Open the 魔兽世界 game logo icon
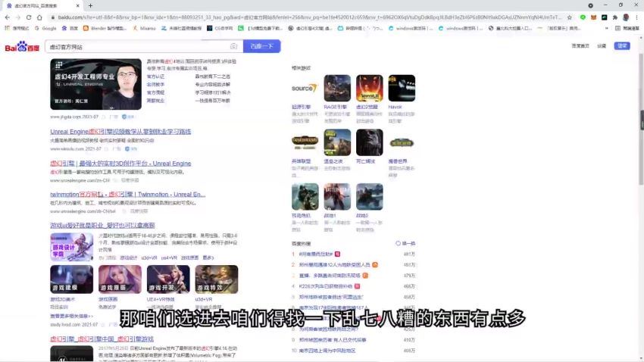 (x=402, y=142)
